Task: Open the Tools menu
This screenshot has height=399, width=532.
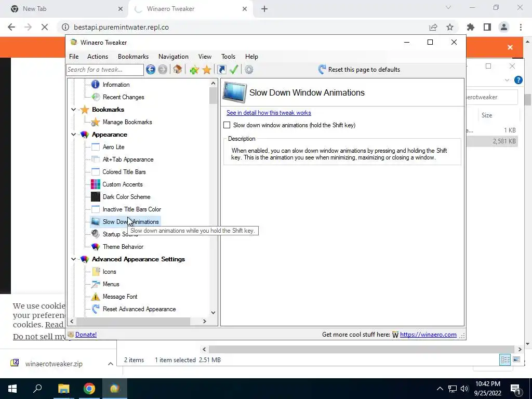Action: (229, 57)
